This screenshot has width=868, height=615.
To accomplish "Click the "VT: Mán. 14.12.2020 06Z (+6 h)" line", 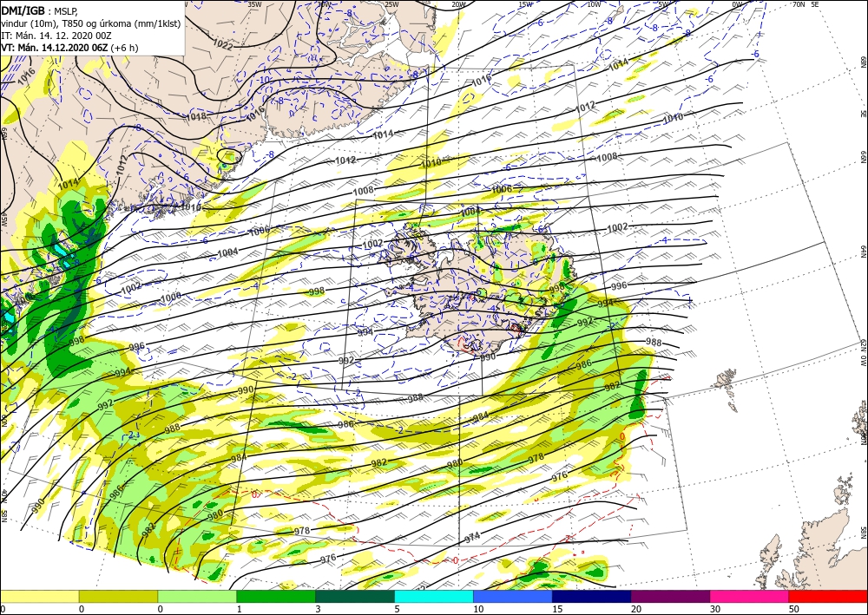I will coord(69,48).
